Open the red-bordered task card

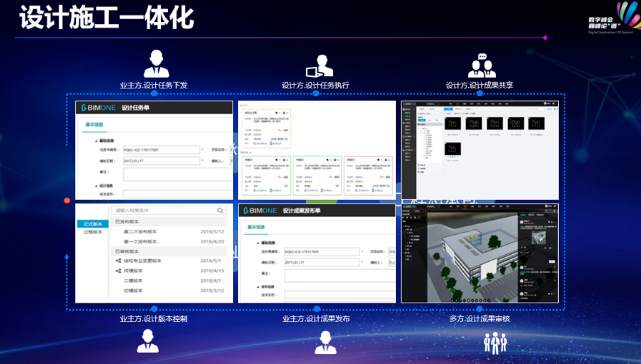tap(368, 175)
